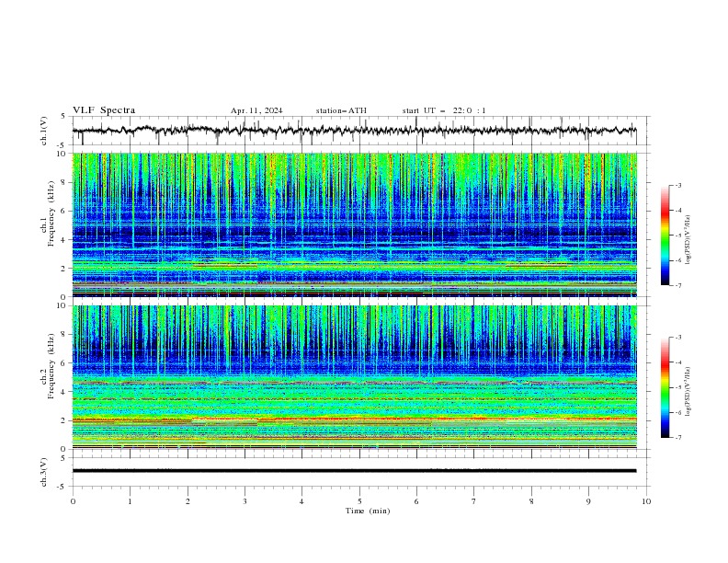Click the ch.3 black voltage trace band
Image resolution: width=728 pixels, height=563 pixels.
354,471
